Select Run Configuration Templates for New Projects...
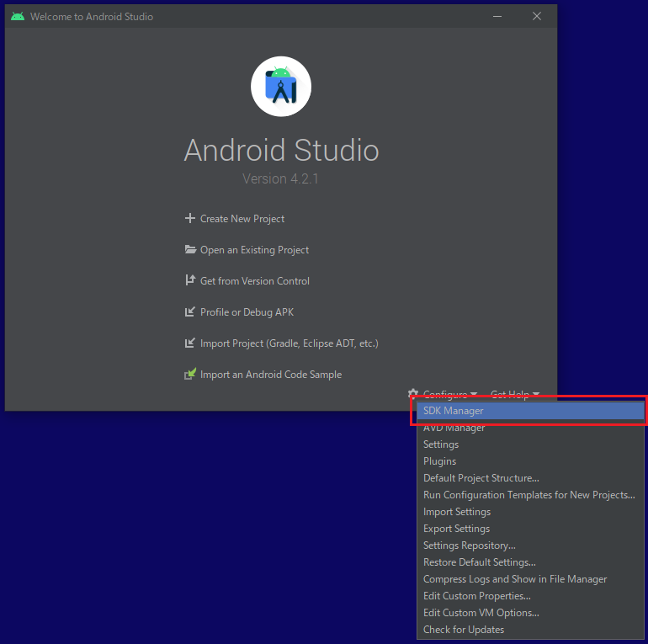This screenshot has width=648, height=644. pos(530,495)
